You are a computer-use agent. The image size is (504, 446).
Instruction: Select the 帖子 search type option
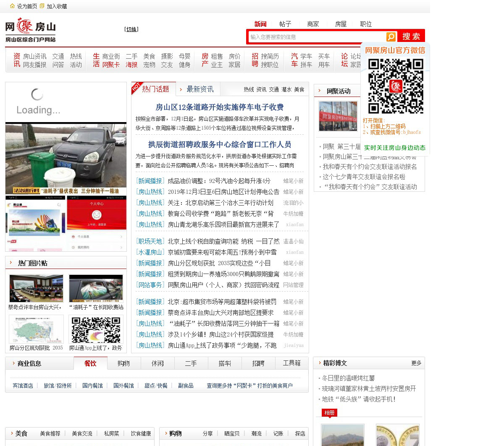(285, 24)
